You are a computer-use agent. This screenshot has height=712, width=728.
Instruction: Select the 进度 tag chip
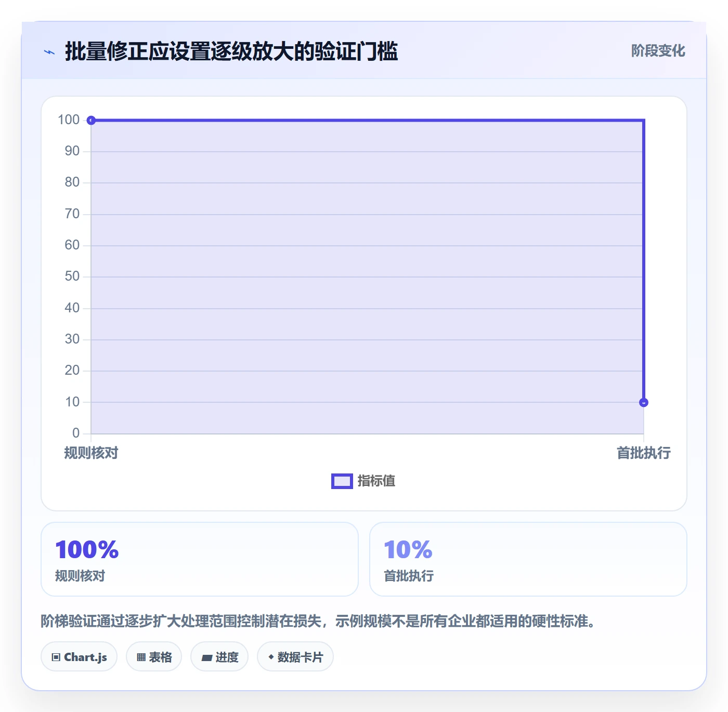point(219,657)
